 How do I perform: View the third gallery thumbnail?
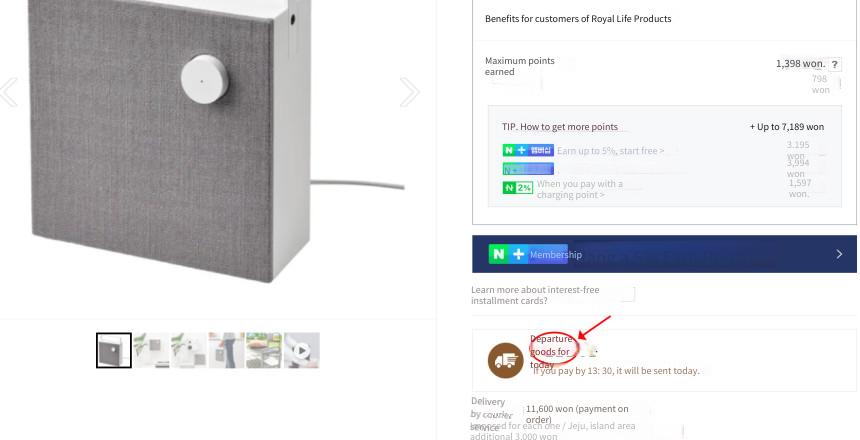[189, 350]
